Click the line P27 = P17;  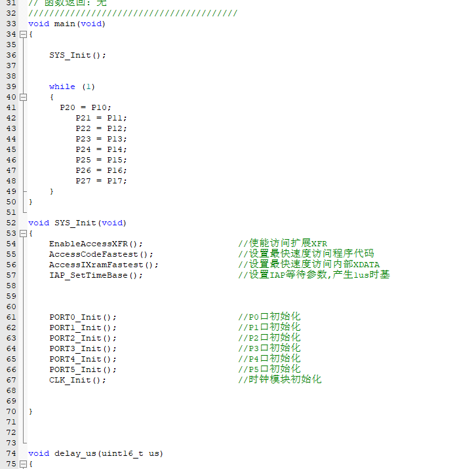pos(101,181)
